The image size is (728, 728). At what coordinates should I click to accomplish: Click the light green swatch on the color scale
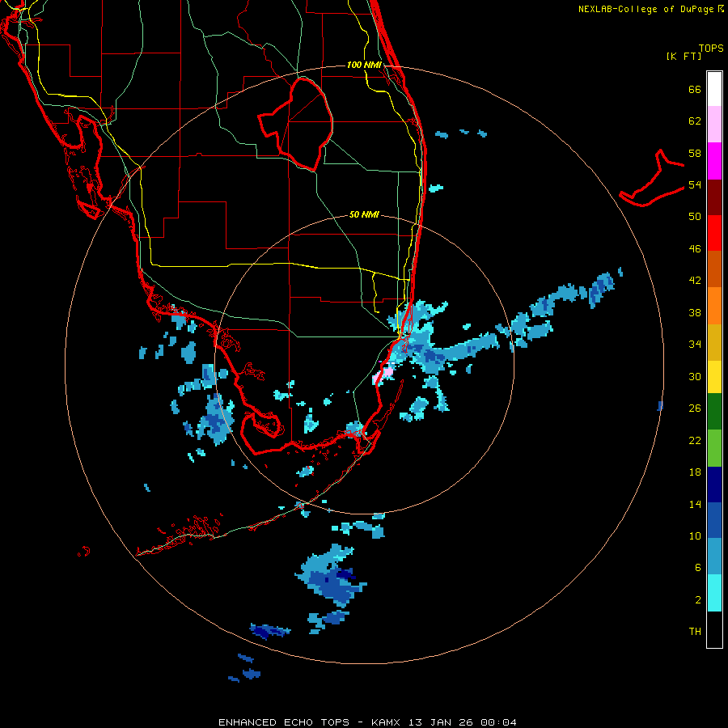click(714, 448)
